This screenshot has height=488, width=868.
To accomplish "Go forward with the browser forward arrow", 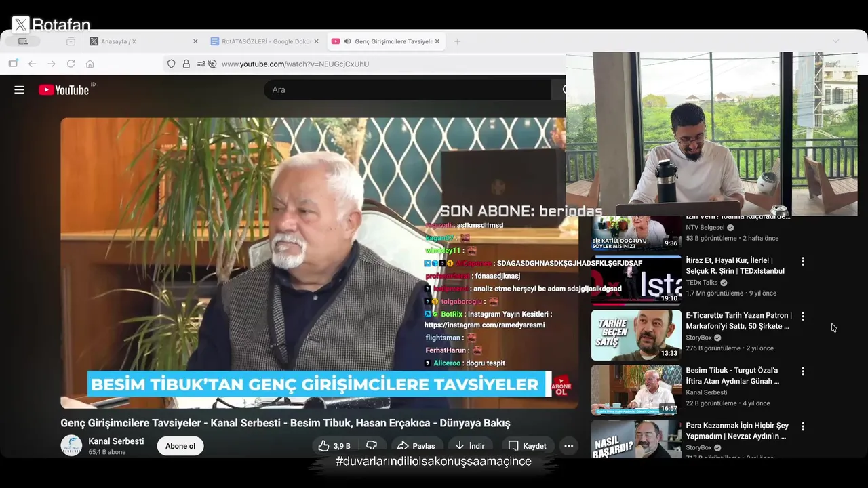I will coord(52,64).
